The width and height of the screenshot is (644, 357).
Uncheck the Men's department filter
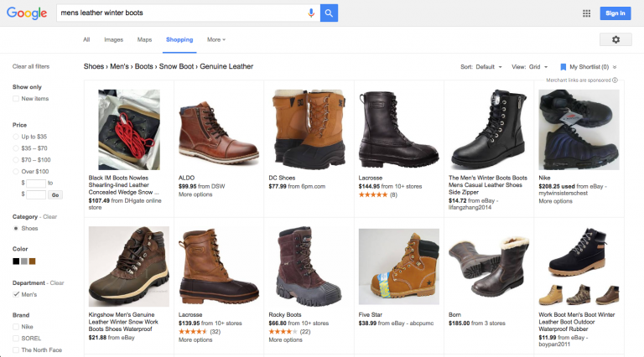pos(16,294)
